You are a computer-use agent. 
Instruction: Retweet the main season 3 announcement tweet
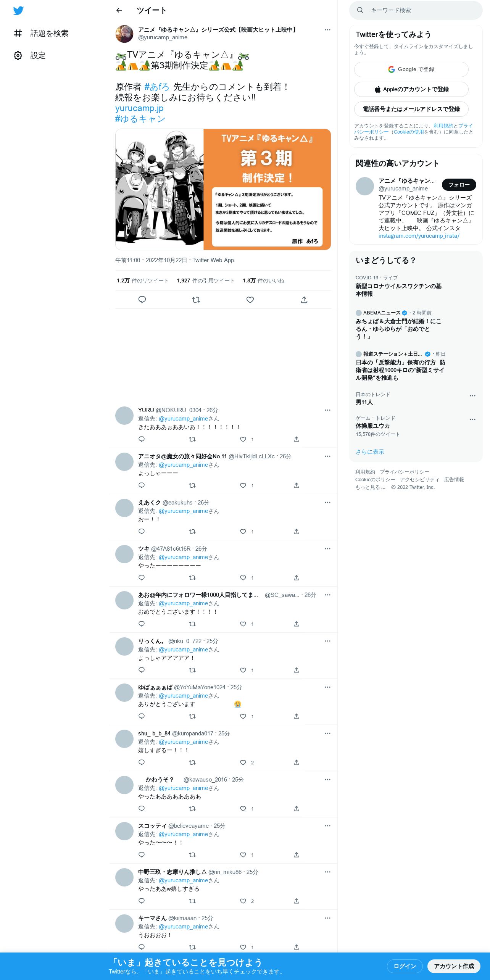pos(196,300)
